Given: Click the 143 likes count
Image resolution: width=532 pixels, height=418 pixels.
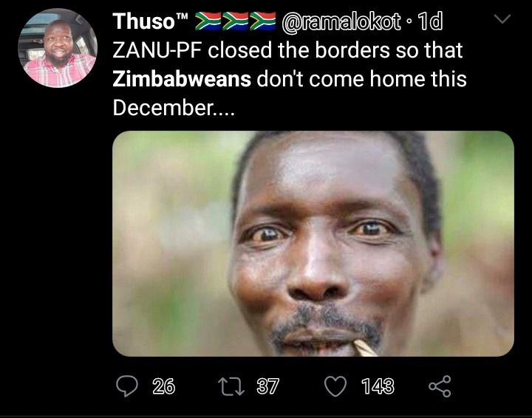Looking at the screenshot, I should (378, 386).
